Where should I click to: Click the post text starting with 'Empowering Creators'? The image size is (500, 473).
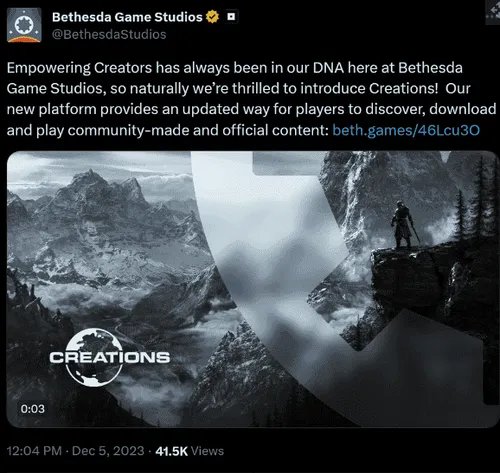[x=251, y=99]
